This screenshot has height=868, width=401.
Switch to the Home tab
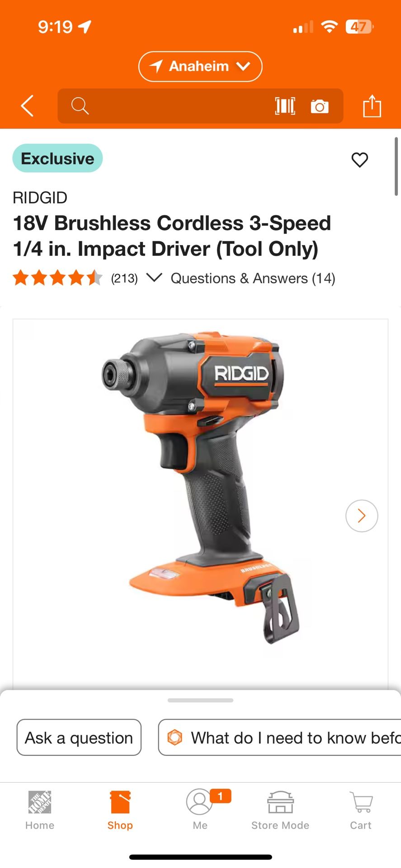(x=40, y=810)
